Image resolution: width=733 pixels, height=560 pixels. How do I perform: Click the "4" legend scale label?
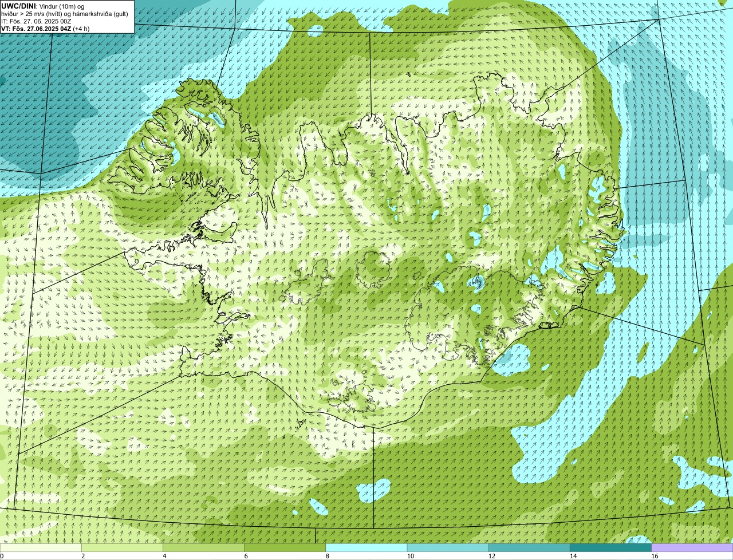click(164, 556)
